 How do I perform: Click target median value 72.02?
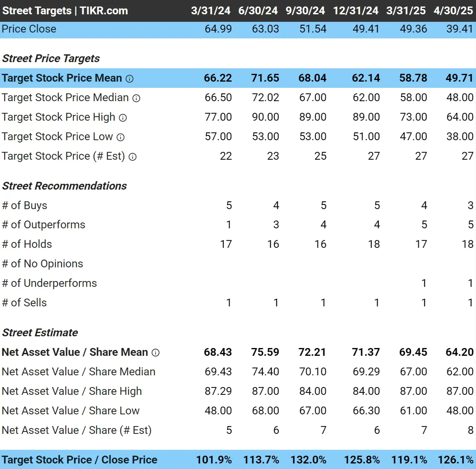point(265,98)
